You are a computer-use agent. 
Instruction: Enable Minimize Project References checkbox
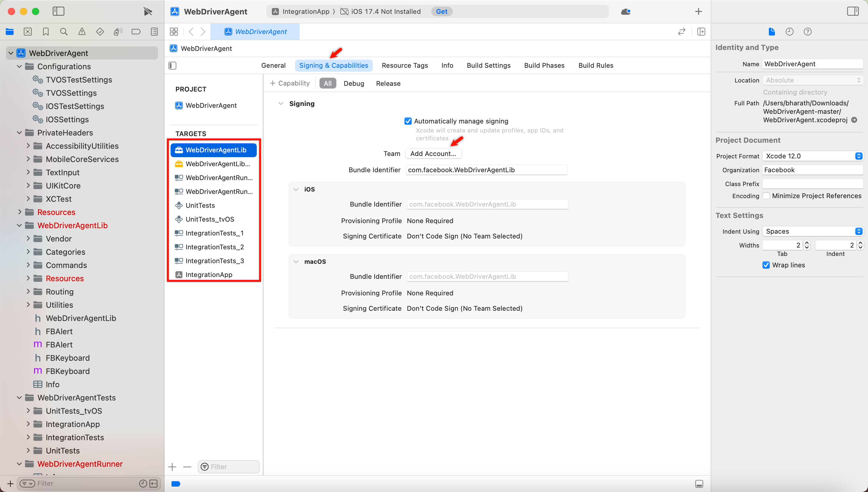click(766, 196)
